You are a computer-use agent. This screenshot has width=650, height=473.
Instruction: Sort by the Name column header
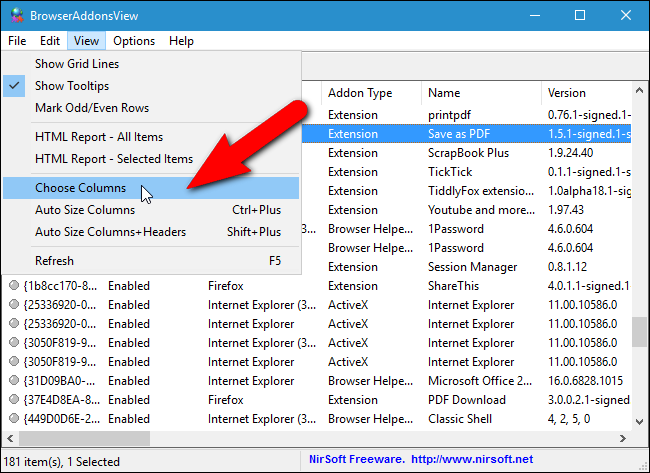481,93
